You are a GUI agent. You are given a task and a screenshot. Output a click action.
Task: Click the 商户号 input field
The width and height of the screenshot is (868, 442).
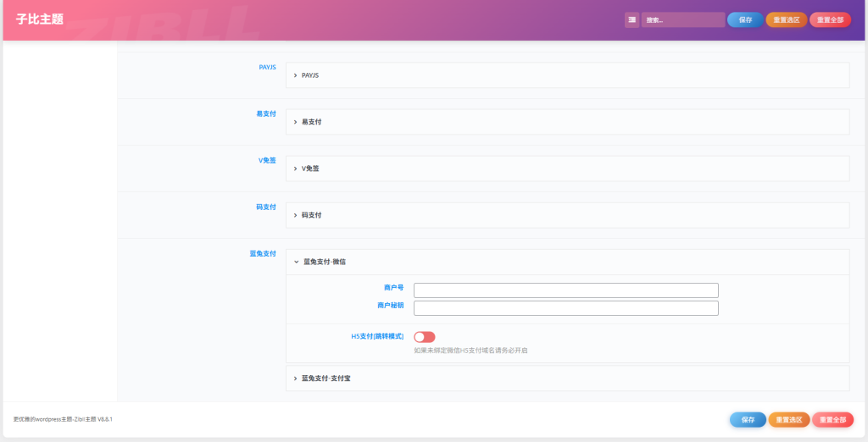click(565, 290)
